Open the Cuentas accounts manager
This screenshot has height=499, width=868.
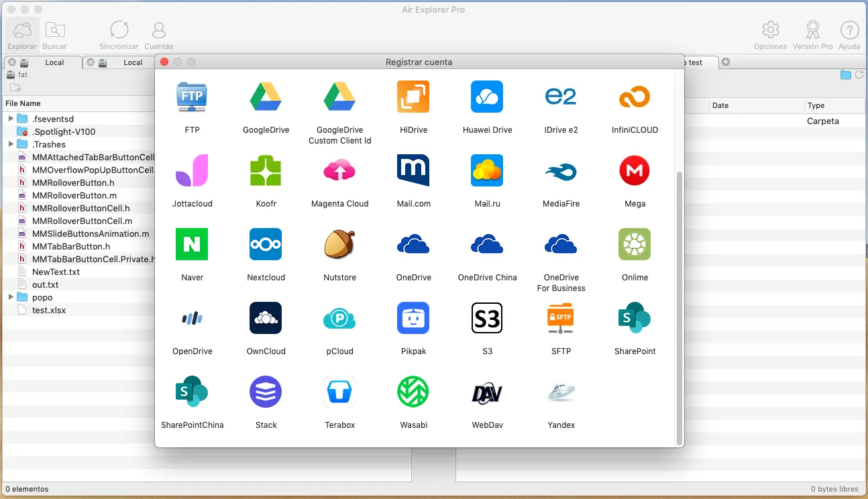click(x=159, y=35)
